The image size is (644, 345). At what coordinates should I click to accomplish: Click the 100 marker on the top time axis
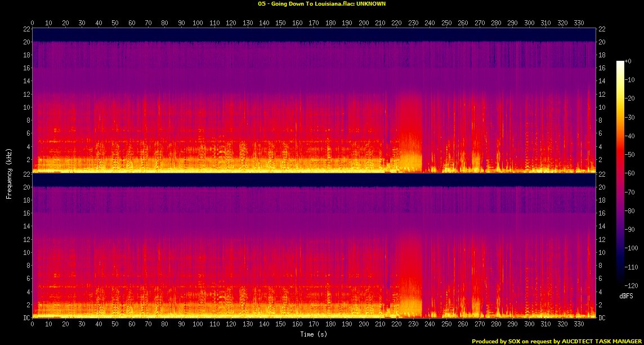pos(198,23)
